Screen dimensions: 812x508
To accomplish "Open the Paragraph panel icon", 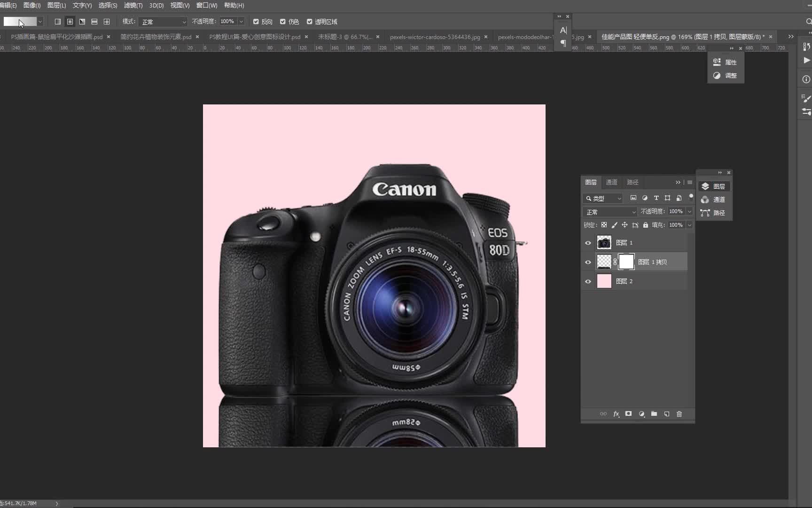I will click(563, 43).
